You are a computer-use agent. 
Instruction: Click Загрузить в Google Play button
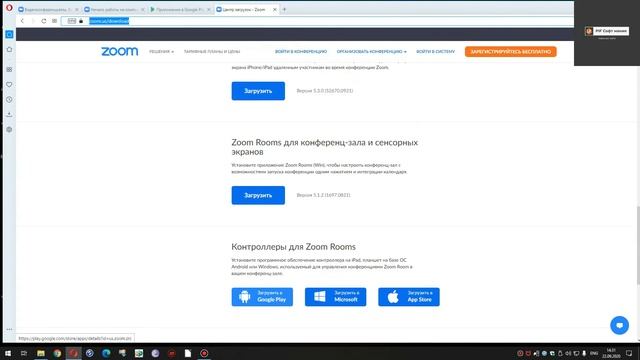coord(262,297)
